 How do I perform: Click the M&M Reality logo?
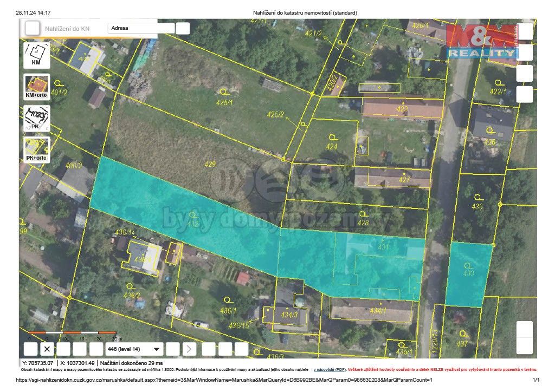(x=481, y=42)
